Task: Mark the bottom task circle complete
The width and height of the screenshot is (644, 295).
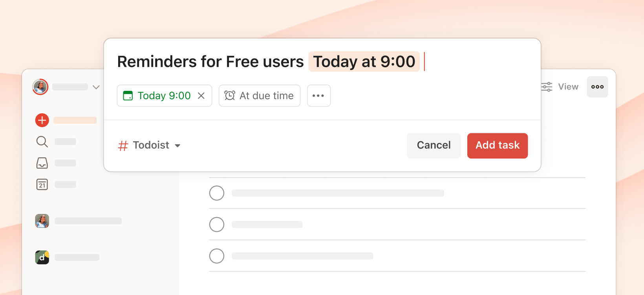Action: coord(216,256)
